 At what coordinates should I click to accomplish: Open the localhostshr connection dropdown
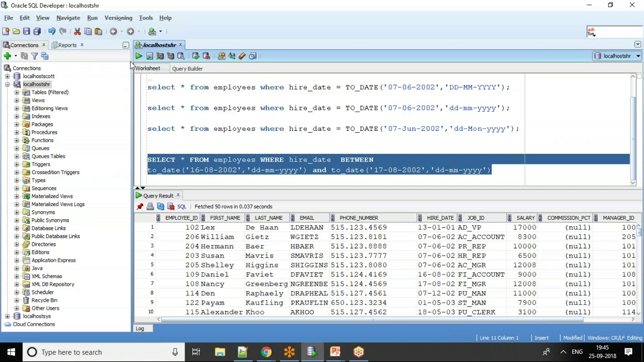638,56
